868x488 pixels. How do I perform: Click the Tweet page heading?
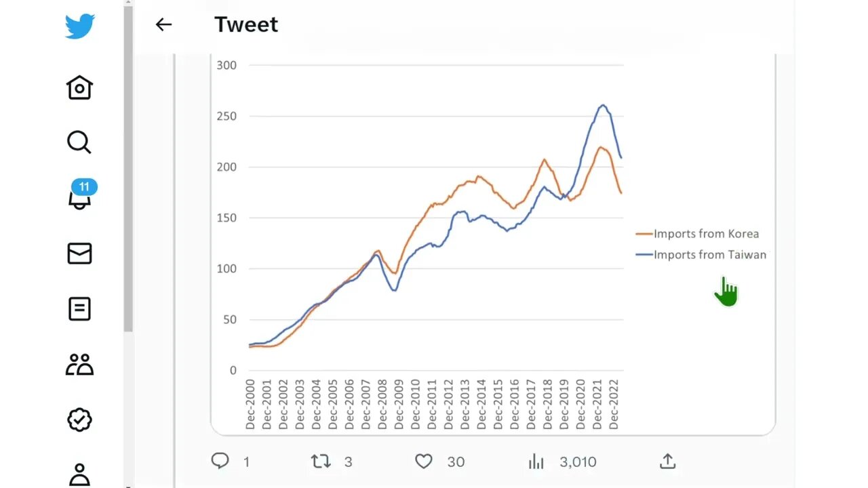[246, 25]
